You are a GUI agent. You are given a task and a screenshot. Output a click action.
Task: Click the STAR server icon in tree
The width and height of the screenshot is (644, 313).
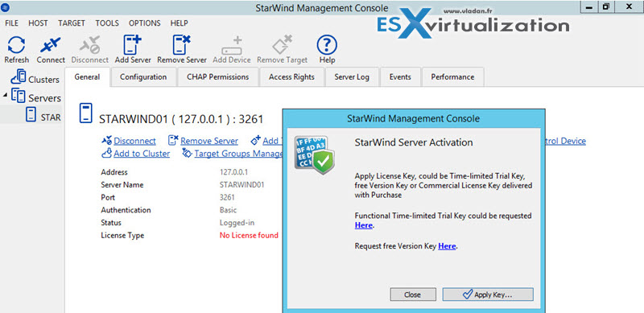pyautogui.click(x=31, y=114)
